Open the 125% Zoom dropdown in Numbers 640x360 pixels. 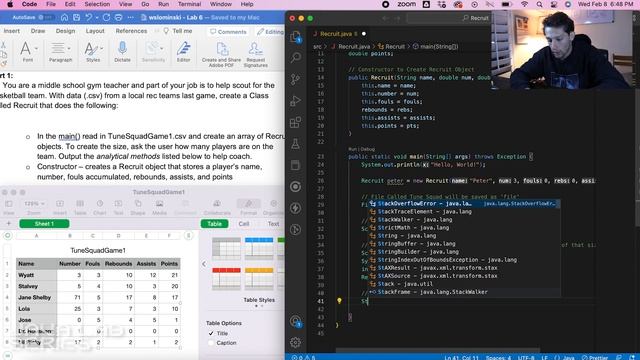pos(34,204)
